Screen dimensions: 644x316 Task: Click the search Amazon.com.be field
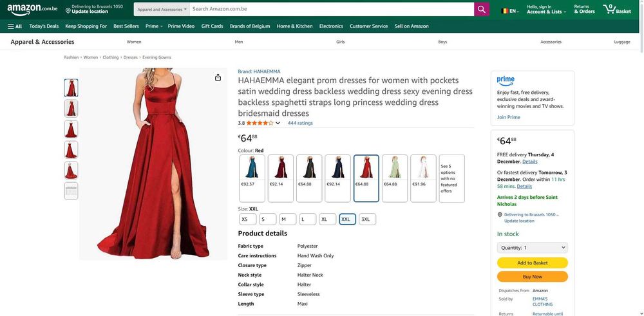(332, 9)
